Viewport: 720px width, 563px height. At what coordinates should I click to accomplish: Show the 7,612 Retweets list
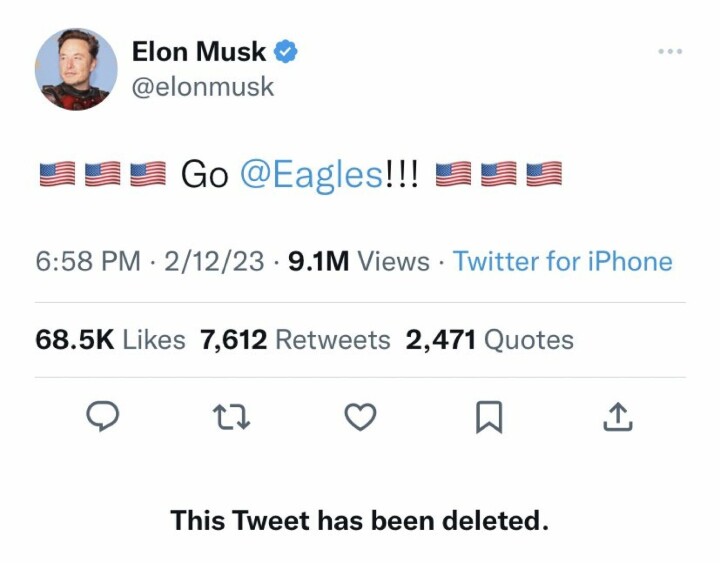point(295,340)
